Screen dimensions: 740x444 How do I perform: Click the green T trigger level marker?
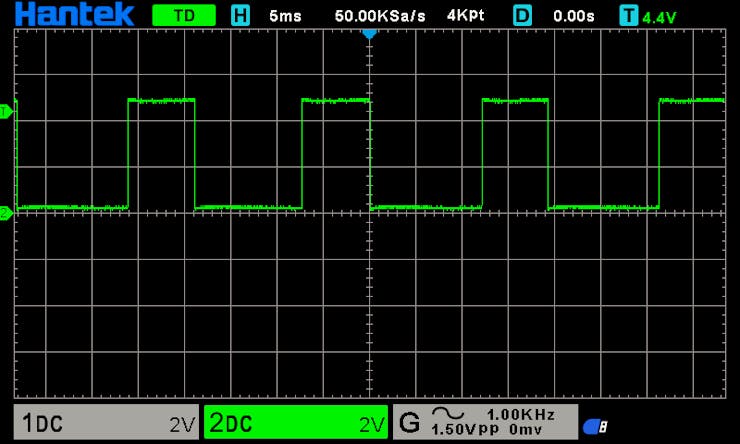tap(6, 112)
